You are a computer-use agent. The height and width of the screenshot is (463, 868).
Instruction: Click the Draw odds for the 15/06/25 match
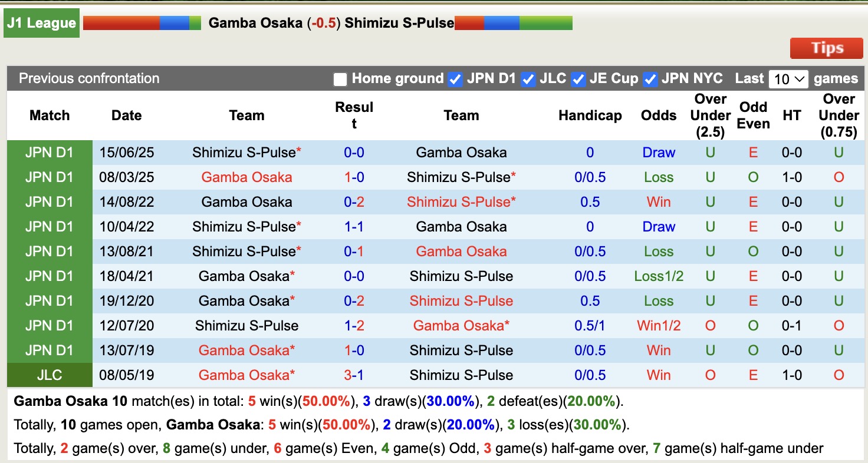[659, 152]
